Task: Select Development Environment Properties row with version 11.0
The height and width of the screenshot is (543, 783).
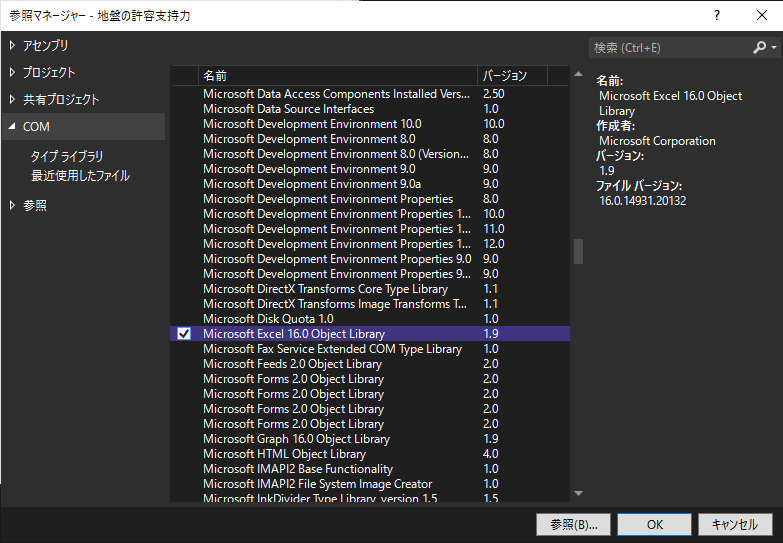Action: 370,228
